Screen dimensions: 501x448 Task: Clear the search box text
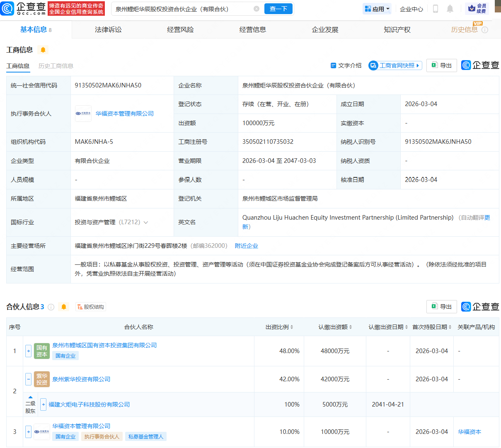[x=256, y=9]
